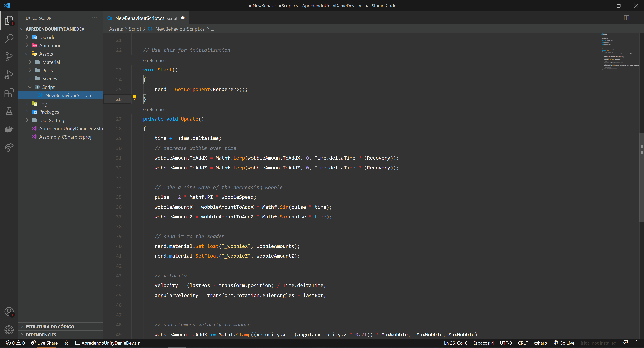Open the Extensions view icon
This screenshot has width=644, height=348.
tap(9, 93)
